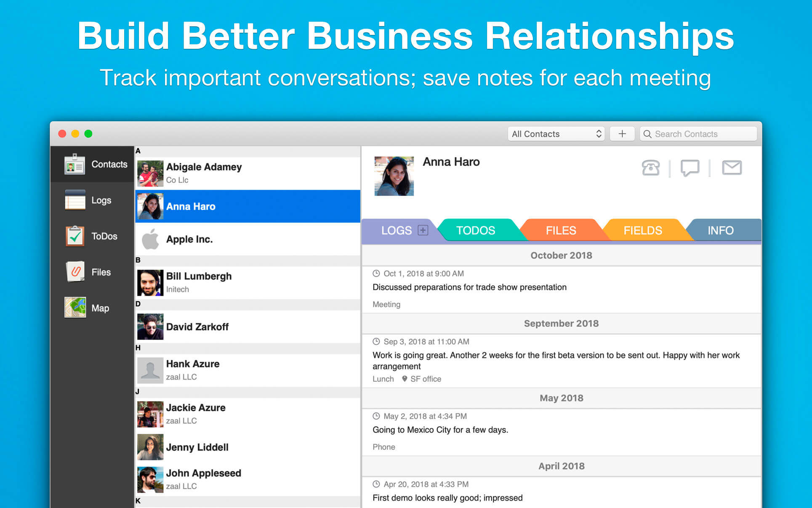Go to Files in the sidebar
Image resolution: width=812 pixels, height=508 pixels.
pyautogui.click(x=89, y=272)
